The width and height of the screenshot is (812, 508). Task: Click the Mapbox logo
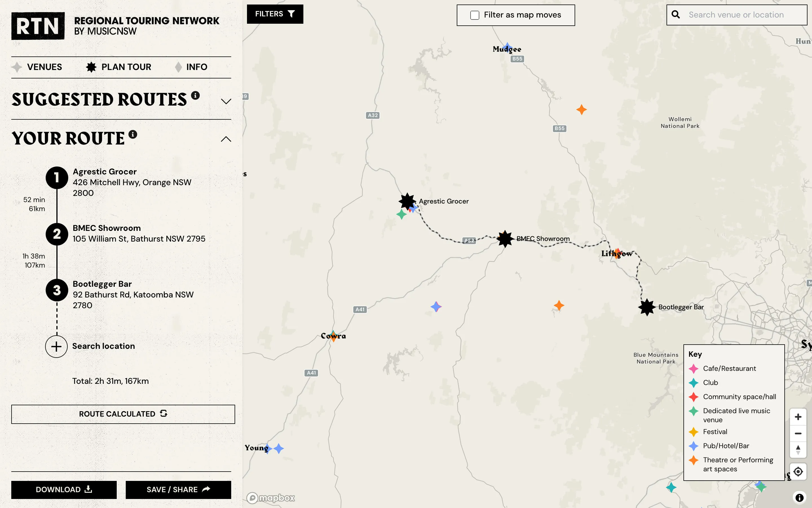271,498
